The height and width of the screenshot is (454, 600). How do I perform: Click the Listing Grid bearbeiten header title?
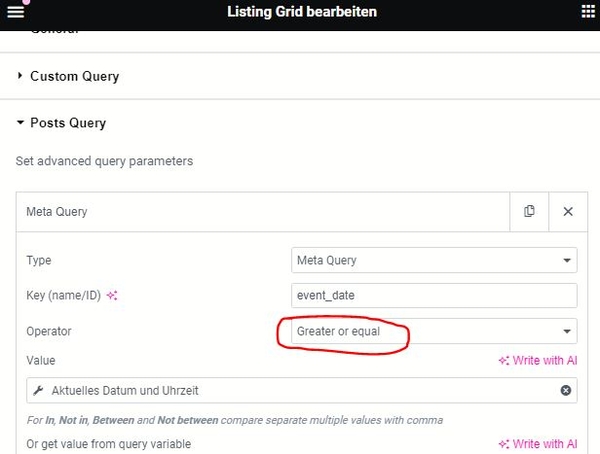302,12
